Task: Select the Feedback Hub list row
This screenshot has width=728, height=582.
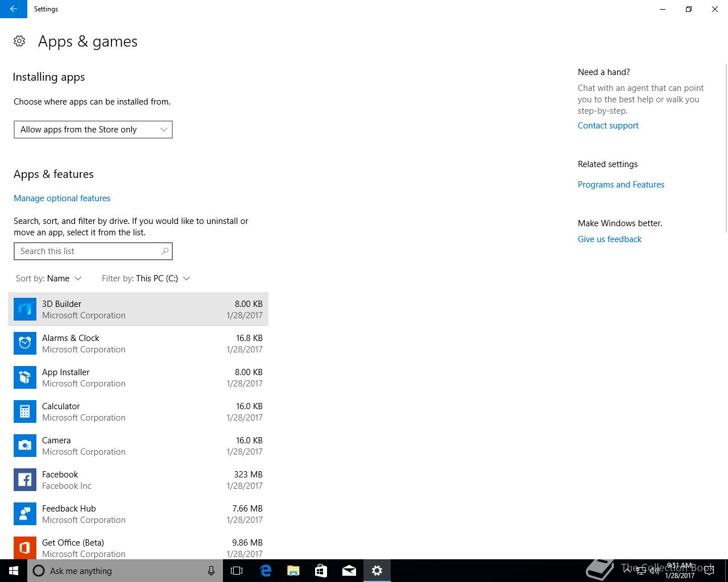Action: click(x=138, y=514)
